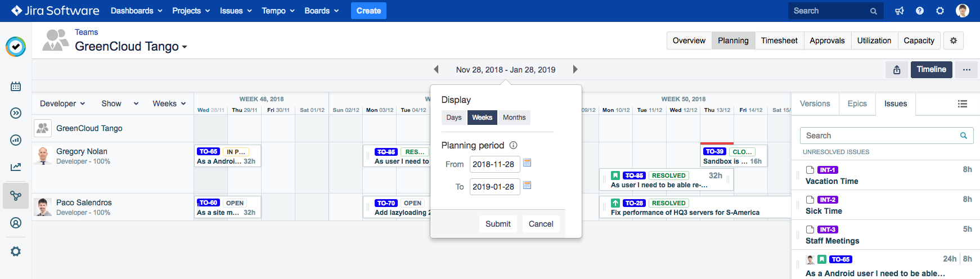980x279 pixels.
Task: Open the Projects menu
Action: [x=191, y=11]
